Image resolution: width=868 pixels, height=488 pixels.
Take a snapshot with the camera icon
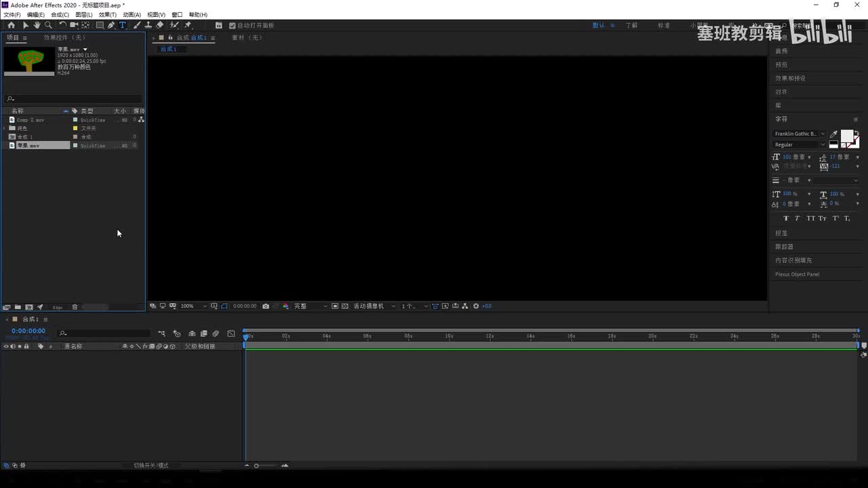tap(266, 306)
